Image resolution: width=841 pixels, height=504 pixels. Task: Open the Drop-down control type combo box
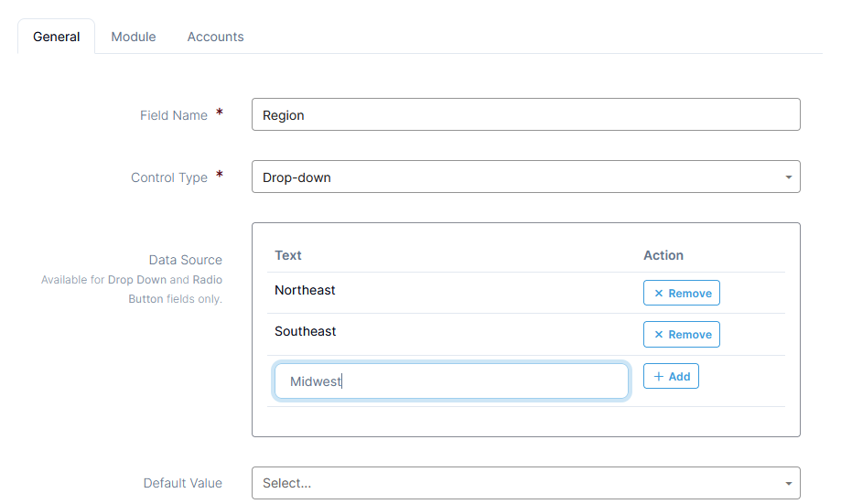(x=525, y=177)
